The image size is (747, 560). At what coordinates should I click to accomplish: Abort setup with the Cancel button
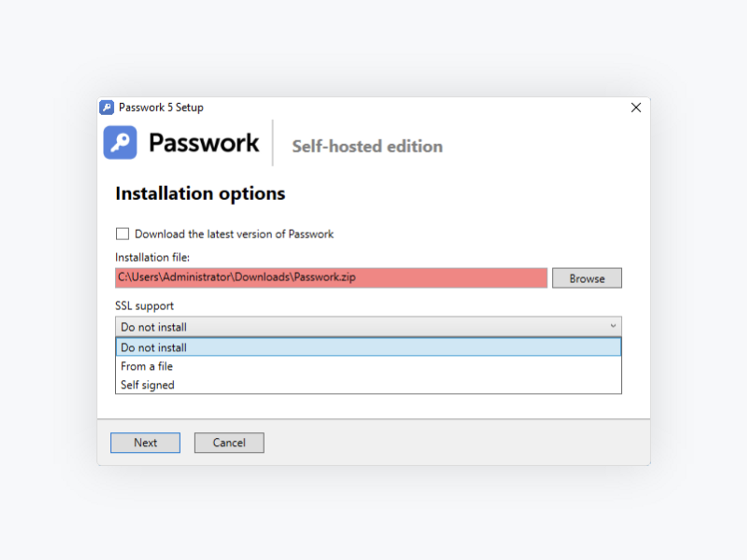pyautogui.click(x=229, y=442)
